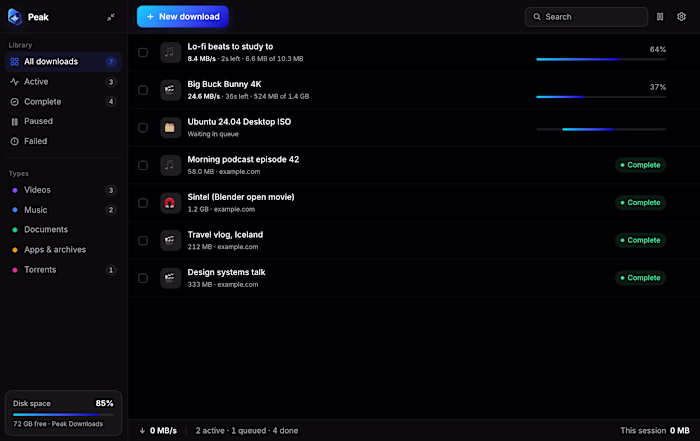Screen dimensions: 700x441
Task: Click the Lo-fi beats 64% progress bar
Action: pos(601,59)
